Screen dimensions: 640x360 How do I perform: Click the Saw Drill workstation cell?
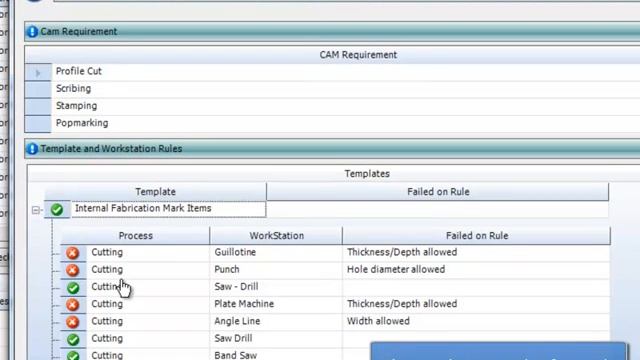click(x=276, y=338)
